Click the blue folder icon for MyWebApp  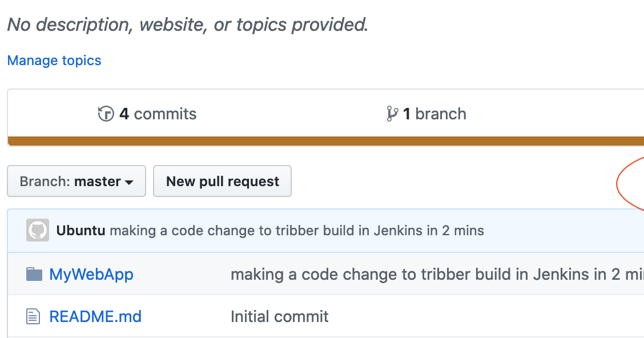[35, 273]
